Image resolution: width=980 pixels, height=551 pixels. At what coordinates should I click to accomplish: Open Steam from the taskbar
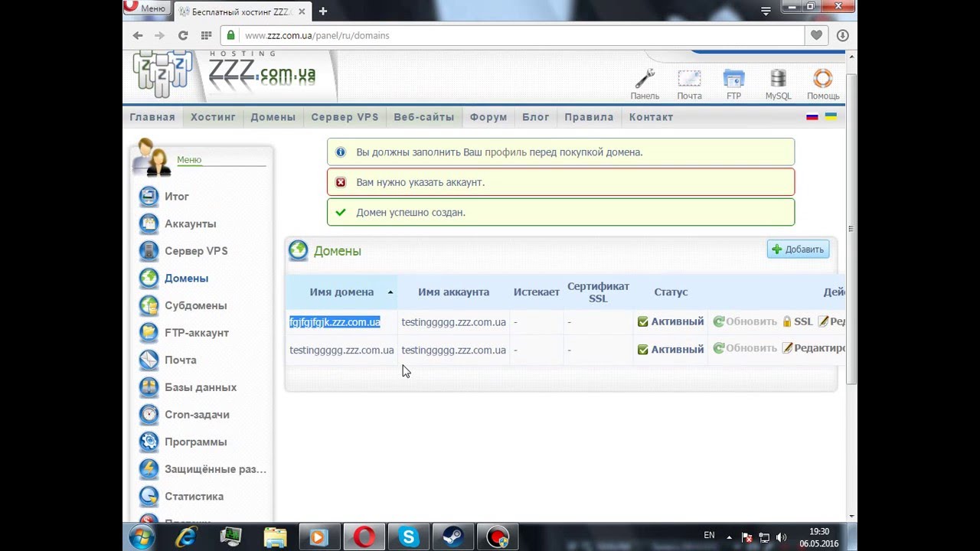(452, 537)
